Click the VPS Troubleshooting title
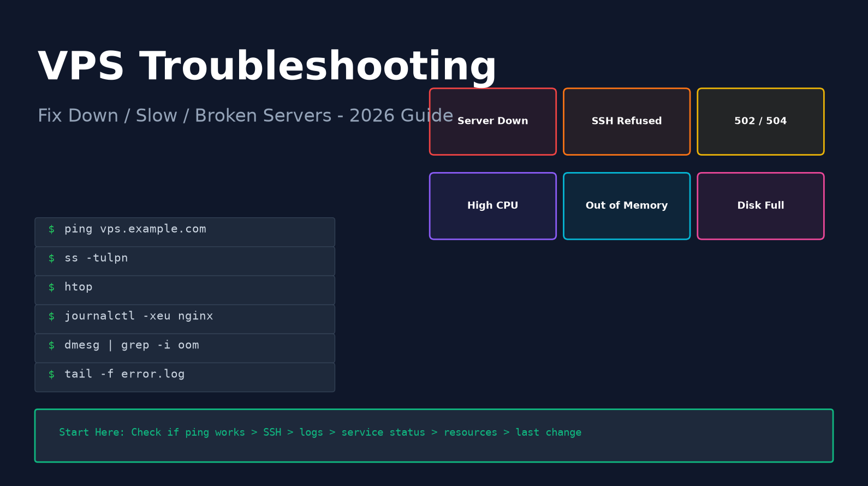This screenshot has width=868, height=486. tap(267, 68)
